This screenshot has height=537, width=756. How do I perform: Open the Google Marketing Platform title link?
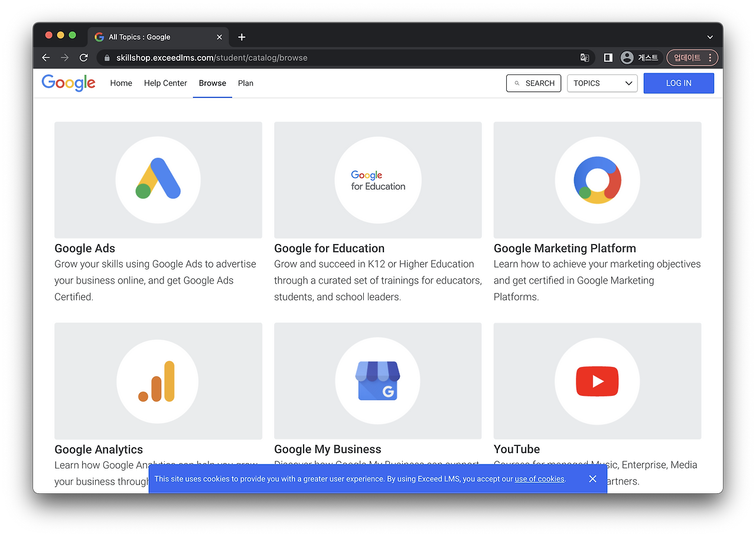click(565, 249)
